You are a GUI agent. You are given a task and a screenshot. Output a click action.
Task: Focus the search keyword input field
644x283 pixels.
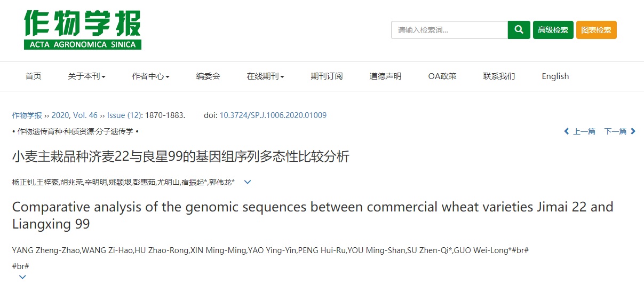[x=449, y=30]
